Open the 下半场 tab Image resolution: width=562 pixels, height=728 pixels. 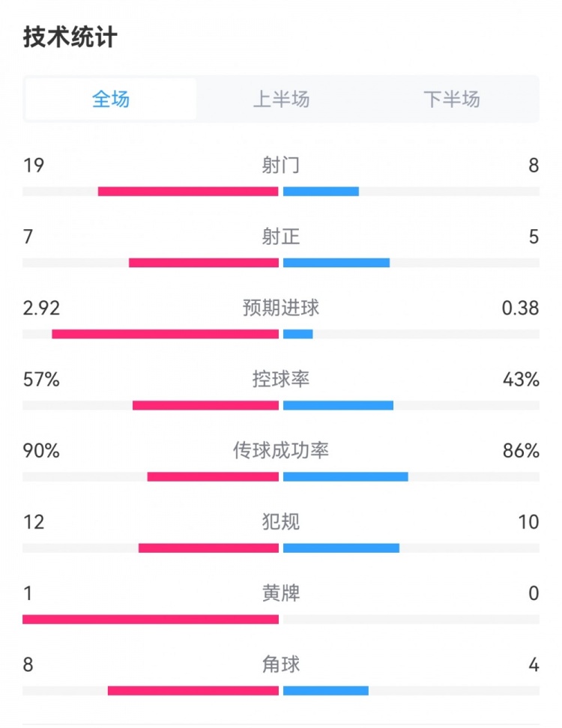451,99
